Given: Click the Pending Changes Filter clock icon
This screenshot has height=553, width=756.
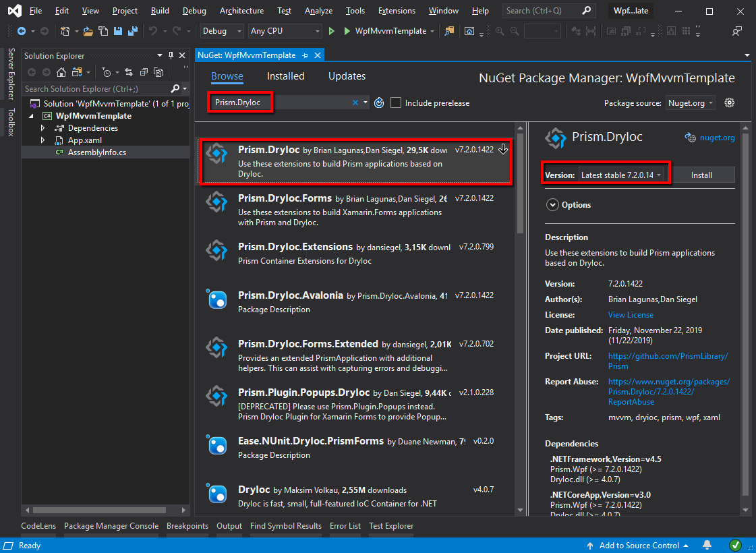Looking at the screenshot, I should point(107,72).
